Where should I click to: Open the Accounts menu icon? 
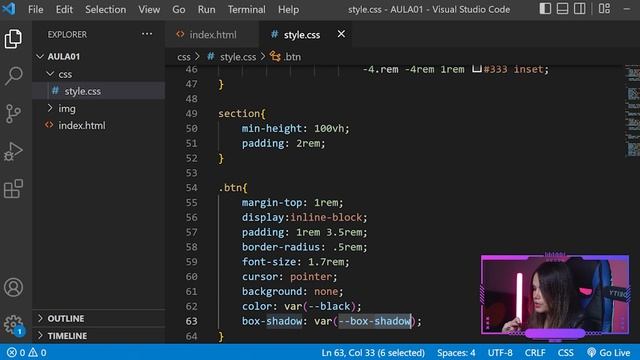(13, 287)
